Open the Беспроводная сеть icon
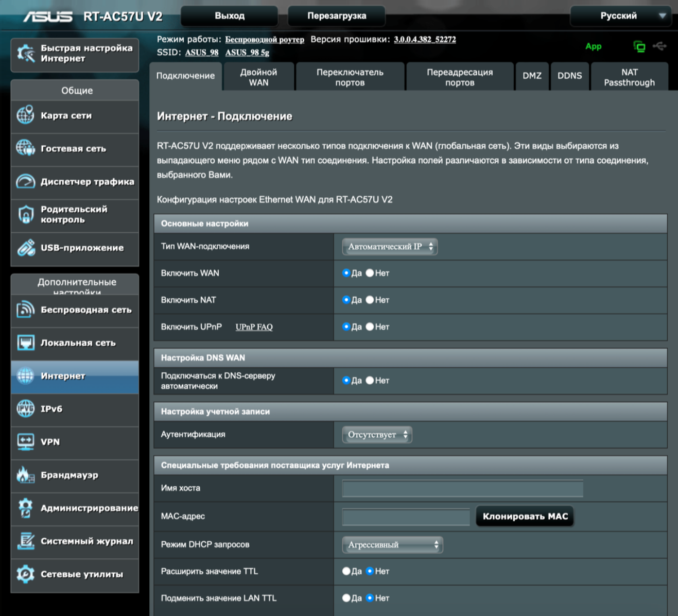The image size is (678, 616). point(25,310)
